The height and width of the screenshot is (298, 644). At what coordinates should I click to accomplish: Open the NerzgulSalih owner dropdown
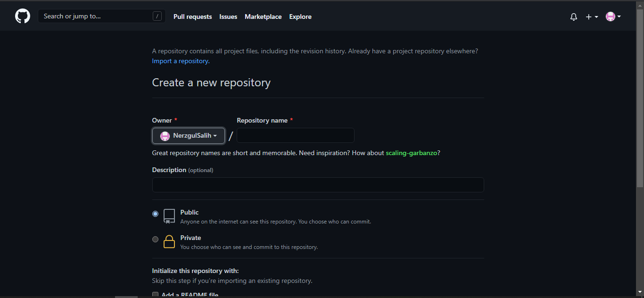189,136
